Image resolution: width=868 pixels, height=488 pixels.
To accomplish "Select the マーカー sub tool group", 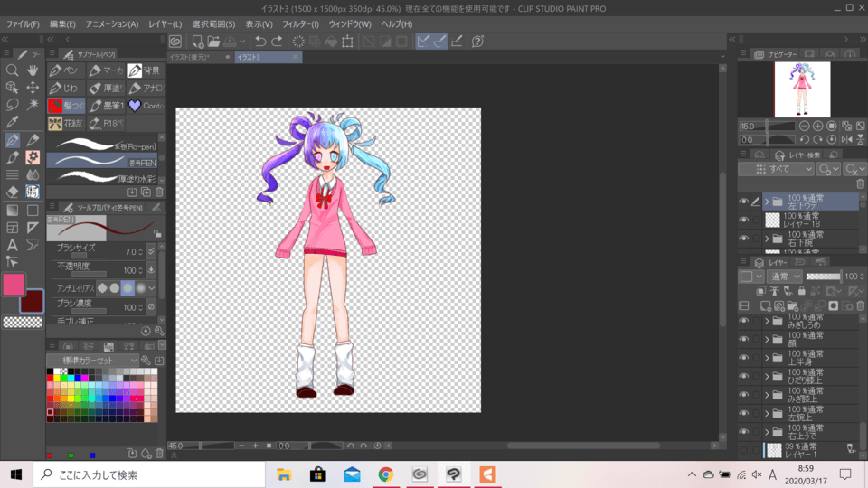I will point(107,70).
